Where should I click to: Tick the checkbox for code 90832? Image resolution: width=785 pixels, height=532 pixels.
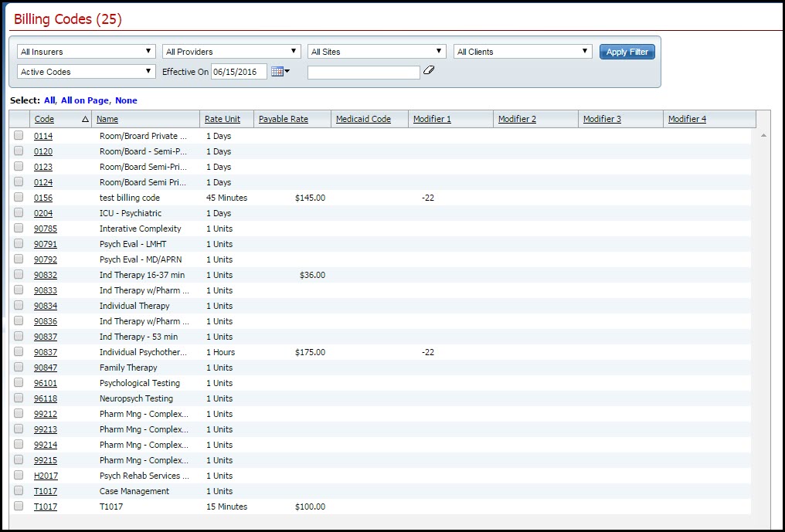pos(19,275)
